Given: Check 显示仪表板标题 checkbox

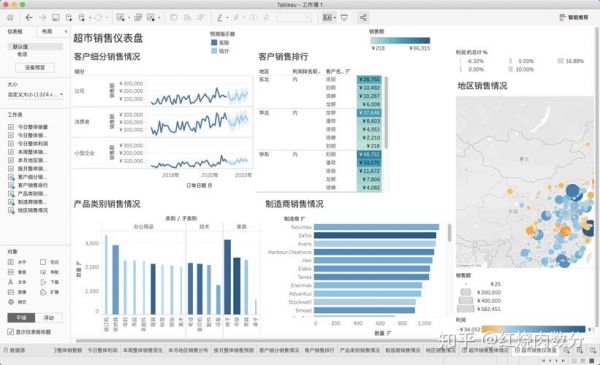Looking at the screenshot, I should coord(11,332).
